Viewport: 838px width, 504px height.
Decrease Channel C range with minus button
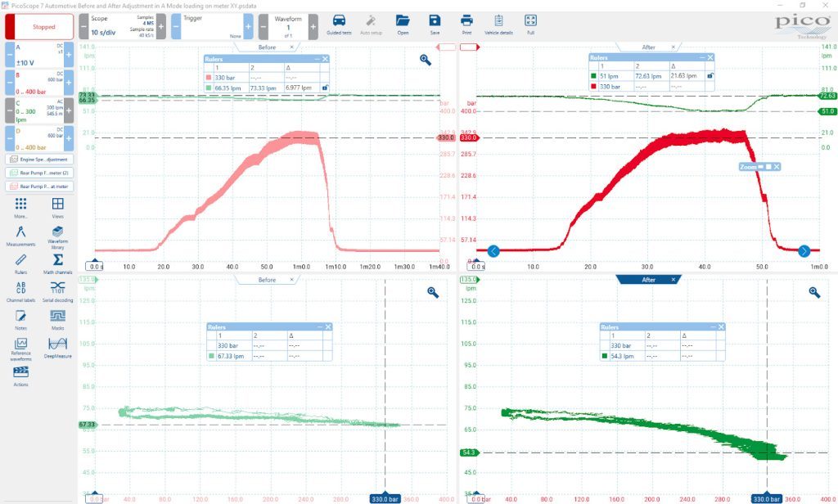pos(10,110)
